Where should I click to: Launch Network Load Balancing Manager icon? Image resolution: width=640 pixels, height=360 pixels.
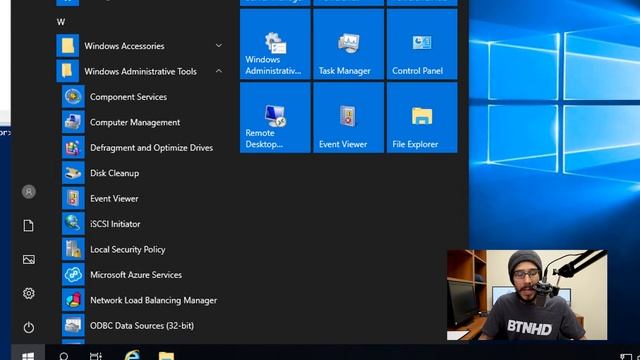[x=73, y=300]
